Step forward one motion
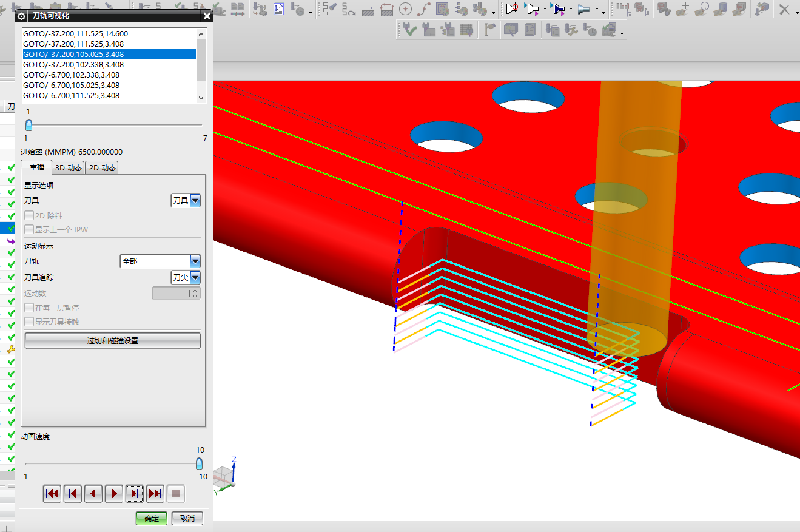 [x=135, y=494]
